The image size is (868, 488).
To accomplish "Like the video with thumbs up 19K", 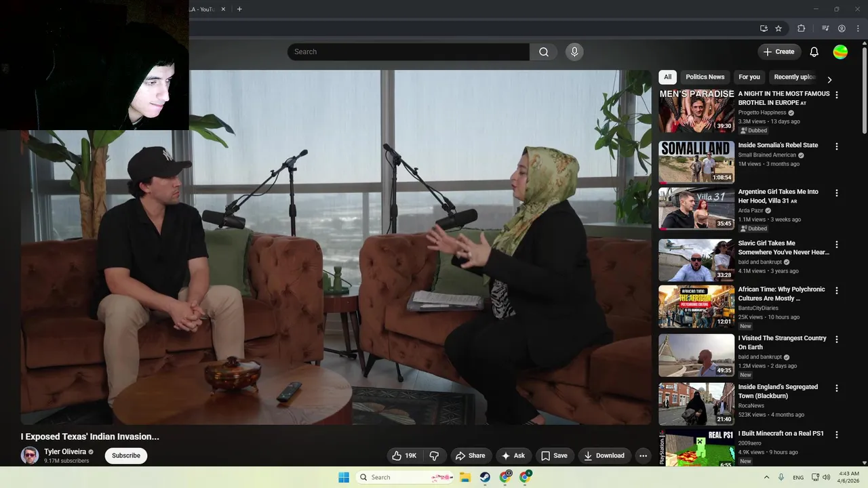I will tap(404, 455).
